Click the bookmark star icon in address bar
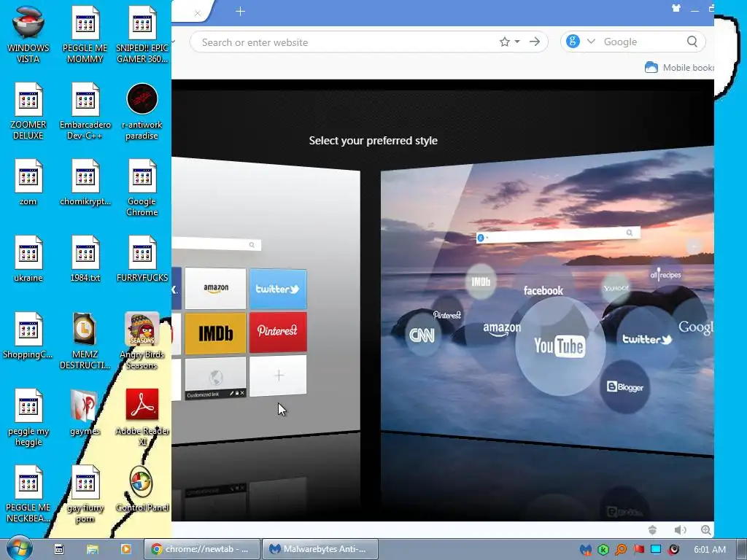 505,42
